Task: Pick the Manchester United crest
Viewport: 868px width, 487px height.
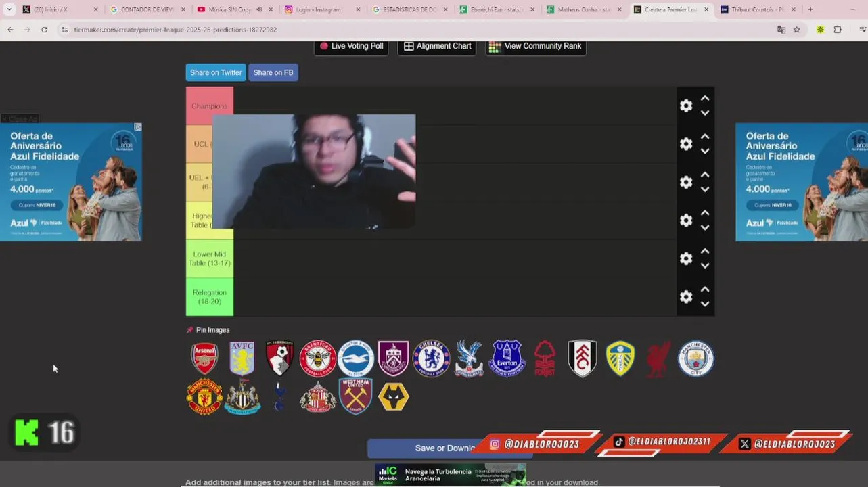Action: click(204, 396)
